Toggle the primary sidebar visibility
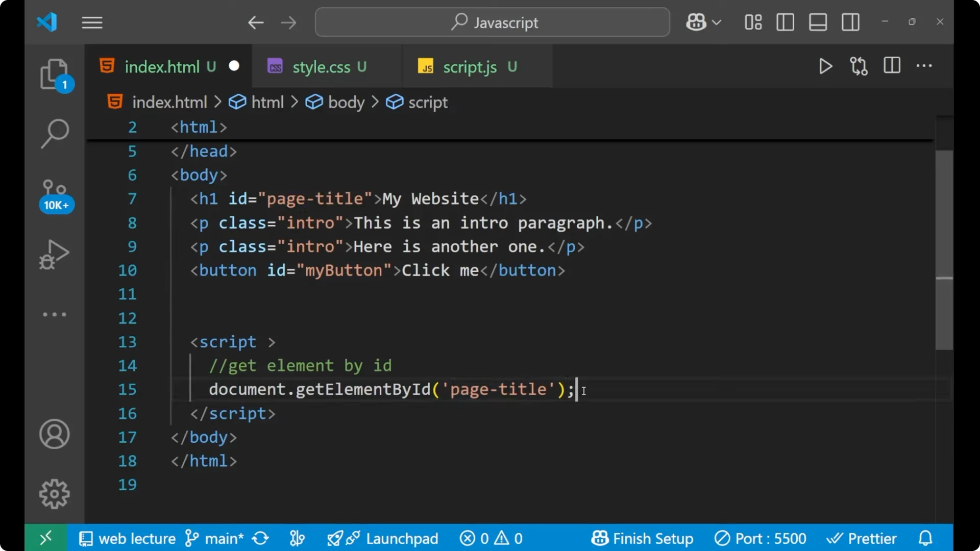980x551 pixels. tap(785, 22)
